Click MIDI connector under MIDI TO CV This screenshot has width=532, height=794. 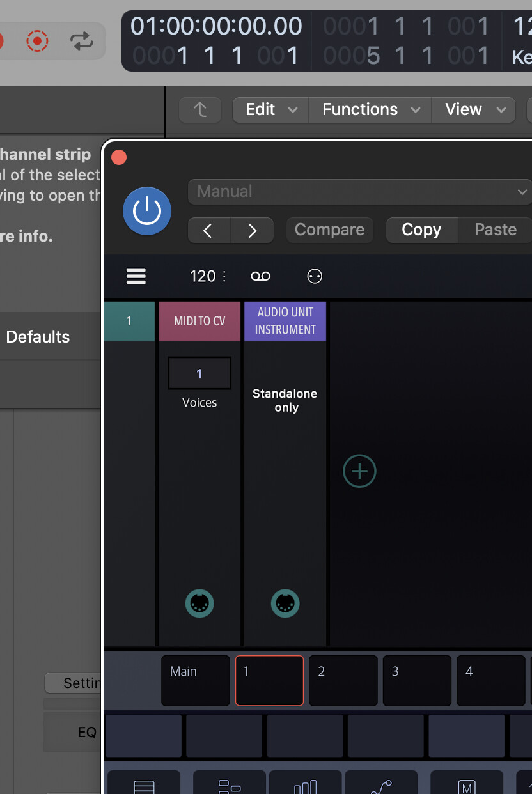[199, 603]
